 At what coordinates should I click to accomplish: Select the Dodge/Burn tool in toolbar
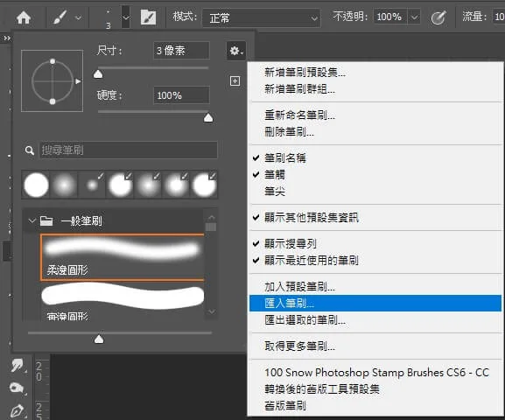point(18,388)
